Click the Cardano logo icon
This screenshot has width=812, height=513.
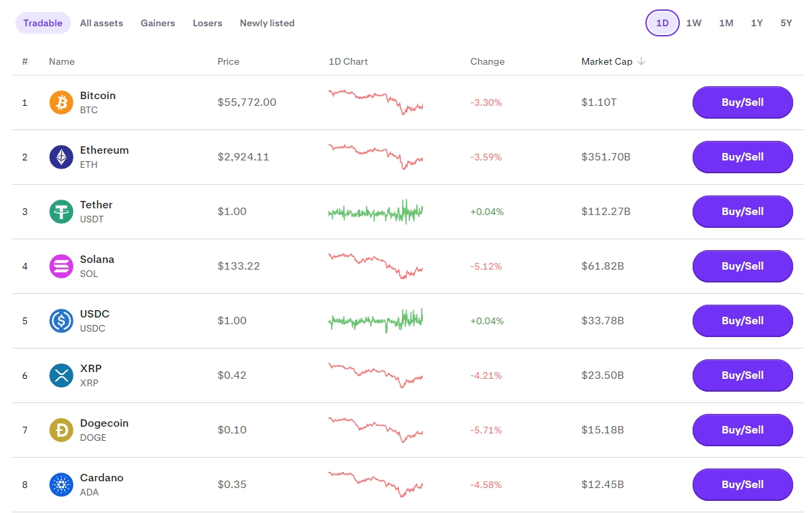(61, 485)
